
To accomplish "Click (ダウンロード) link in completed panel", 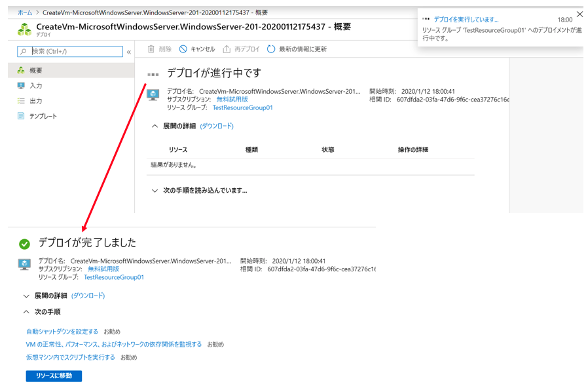I will click(x=88, y=296).
